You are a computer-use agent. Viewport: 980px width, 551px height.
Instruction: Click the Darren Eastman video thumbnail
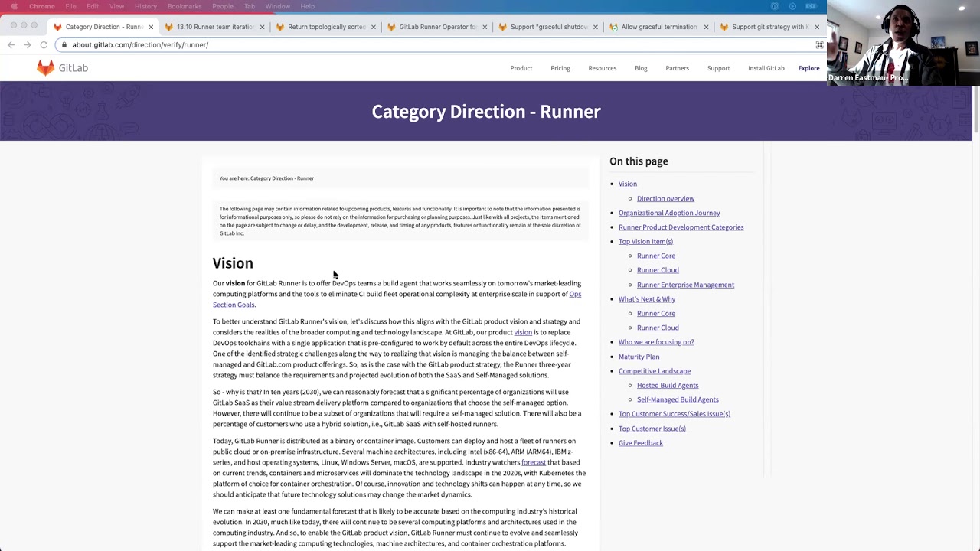(903, 42)
